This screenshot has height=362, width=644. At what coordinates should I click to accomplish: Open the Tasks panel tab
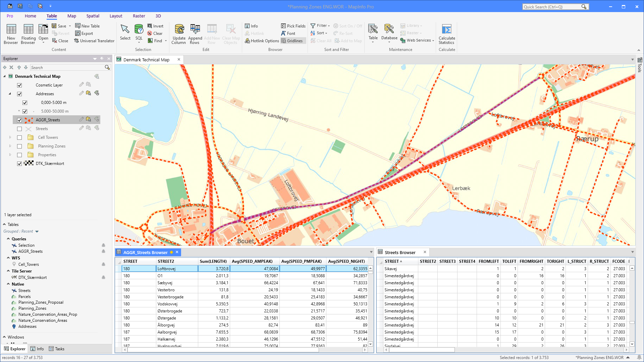pyautogui.click(x=57, y=349)
